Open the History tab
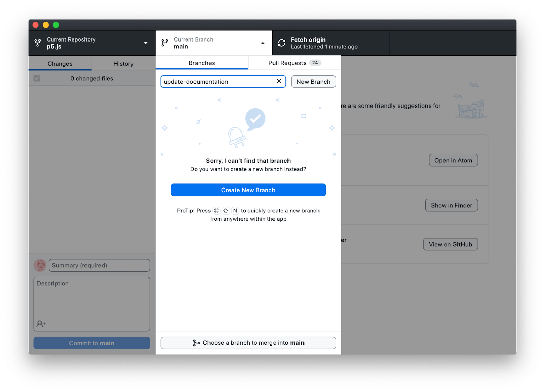 pyautogui.click(x=123, y=63)
